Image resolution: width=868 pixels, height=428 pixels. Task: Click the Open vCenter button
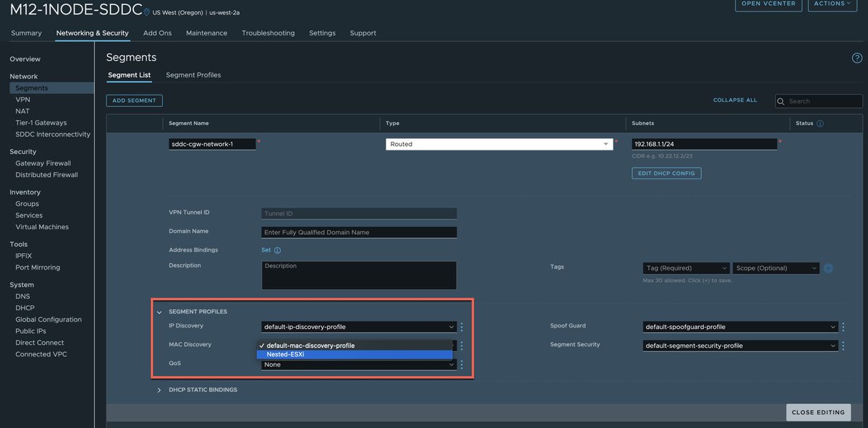tap(768, 4)
